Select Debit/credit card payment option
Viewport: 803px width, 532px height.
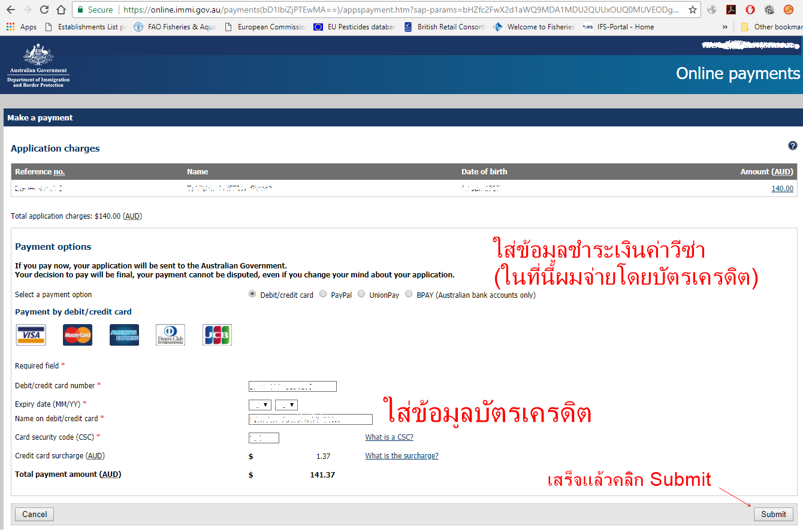click(252, 294)
